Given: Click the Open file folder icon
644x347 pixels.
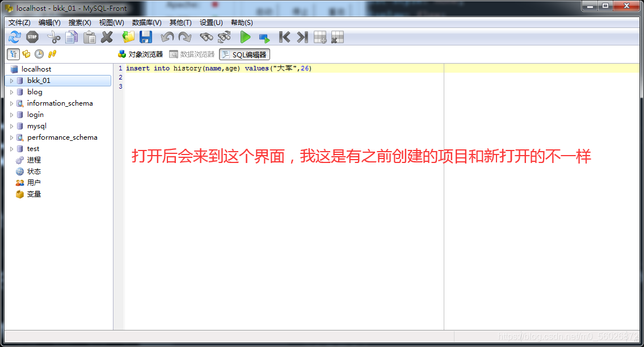Looking at the screenshot, I should tap(129, 37).
